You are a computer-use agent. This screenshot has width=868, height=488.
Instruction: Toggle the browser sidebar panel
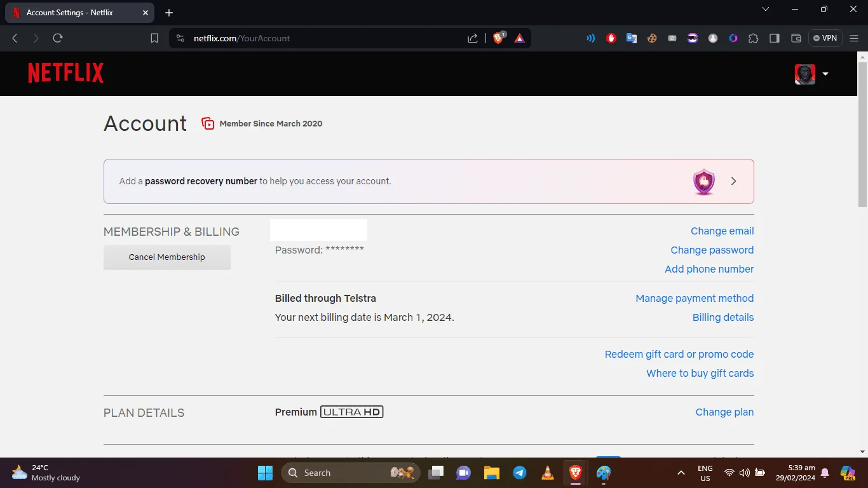(775, 38)
